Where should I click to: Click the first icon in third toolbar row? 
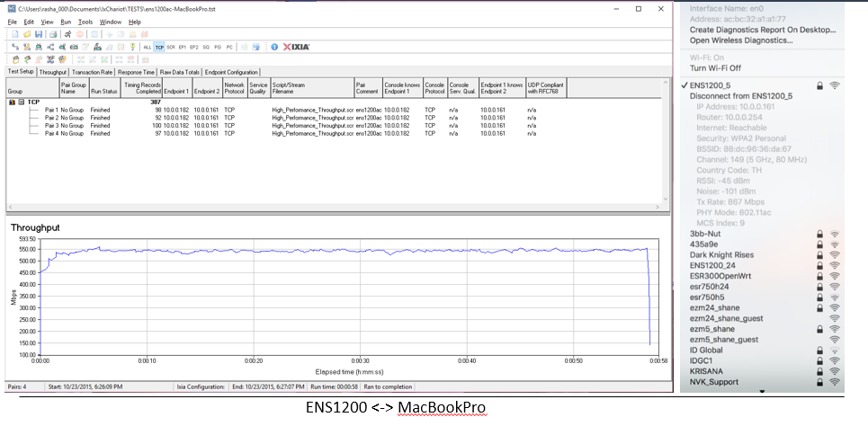point(15,59)
